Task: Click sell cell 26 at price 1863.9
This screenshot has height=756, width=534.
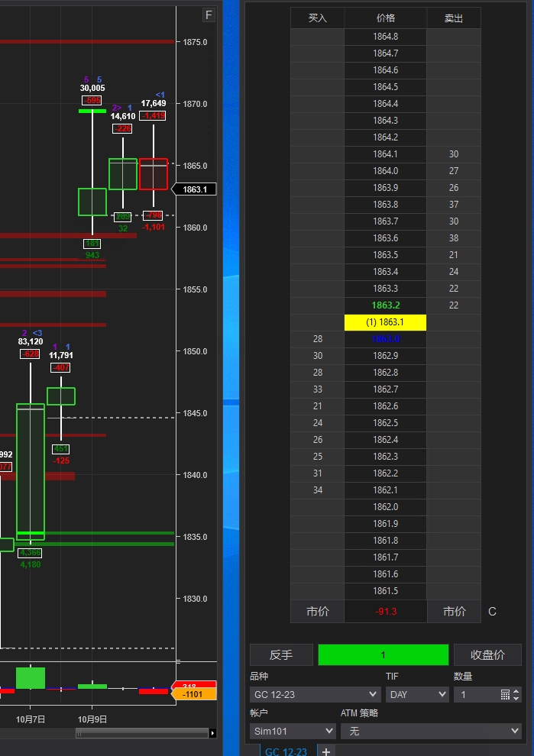Action: coord(454,188)
